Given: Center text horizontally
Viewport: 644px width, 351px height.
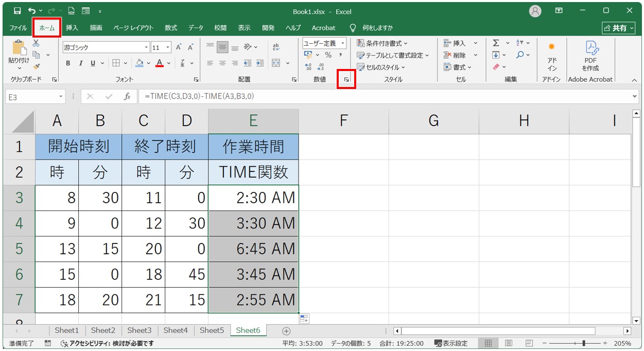Looking at the screenshot, I should click(222, 63).
